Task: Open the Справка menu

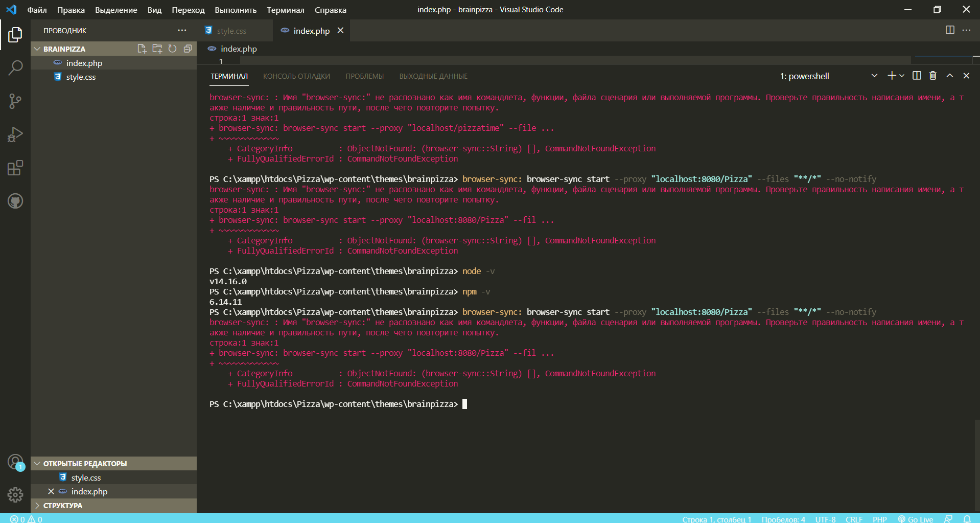Action: tap(330, 10)
